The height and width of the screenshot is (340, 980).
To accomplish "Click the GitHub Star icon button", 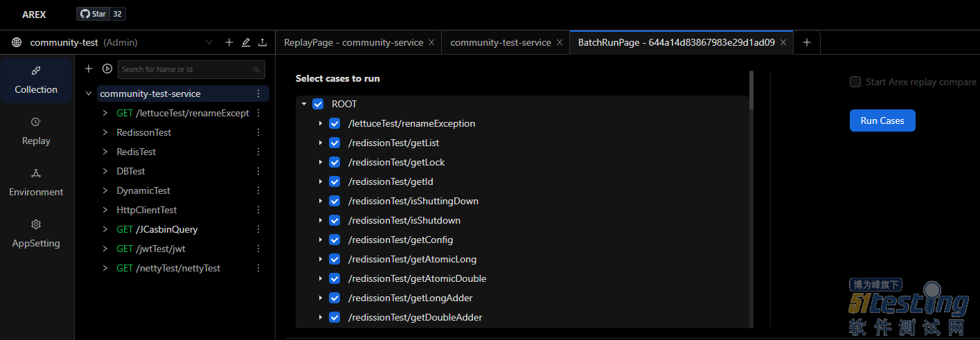I will coord(93,14).
